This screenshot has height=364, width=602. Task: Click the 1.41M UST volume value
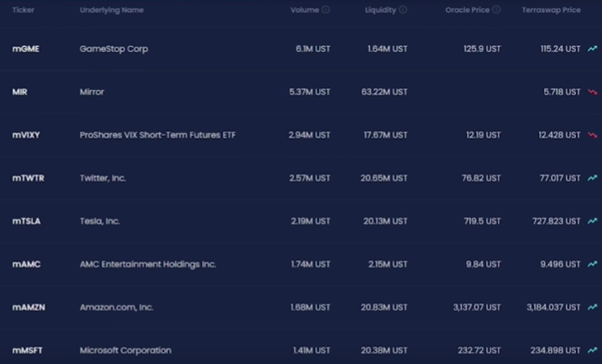tap(312, 350)
